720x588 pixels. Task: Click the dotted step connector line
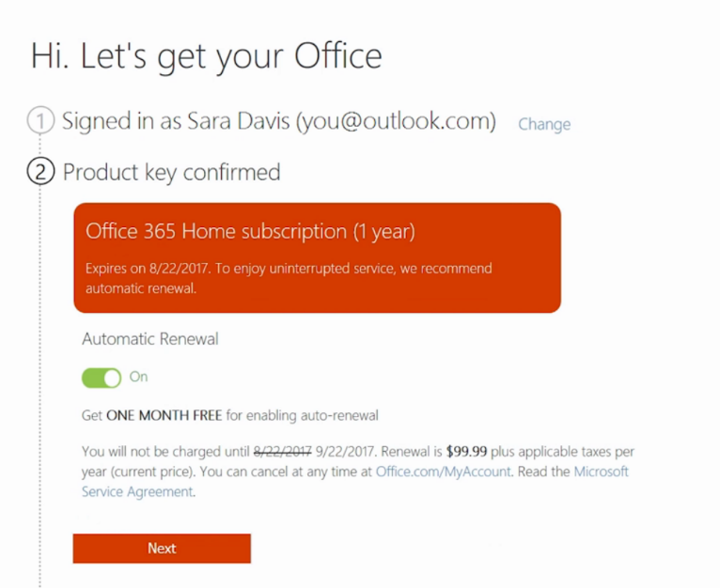pos(39,376)
